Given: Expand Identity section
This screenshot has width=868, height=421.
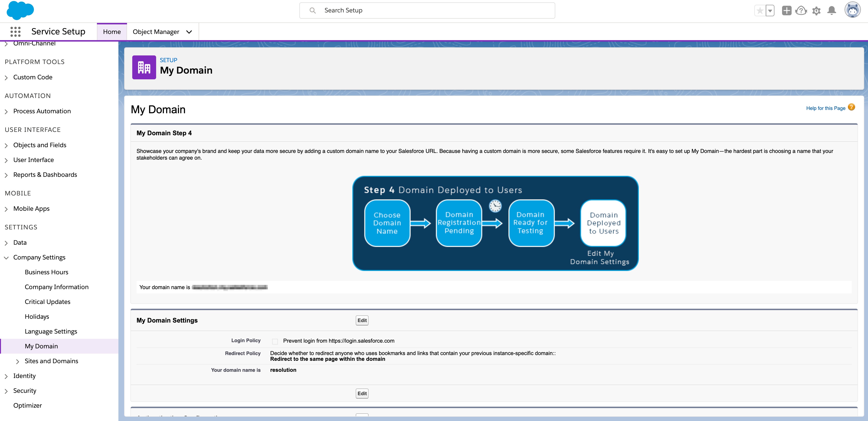Looking at the screenshot, I should (x=6, y=377).
